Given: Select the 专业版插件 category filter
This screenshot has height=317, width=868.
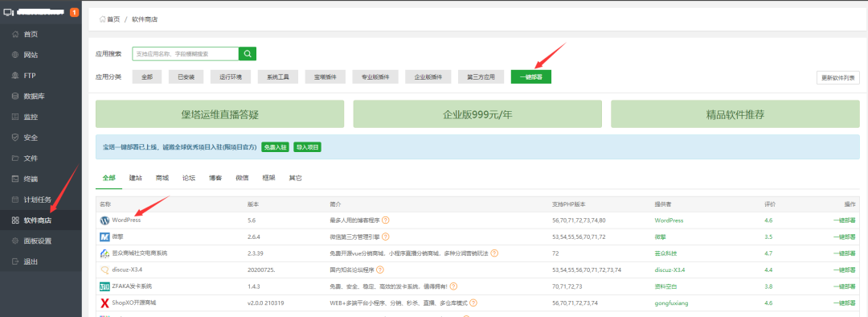Looking at the screenshot, I should coord(375,77).
